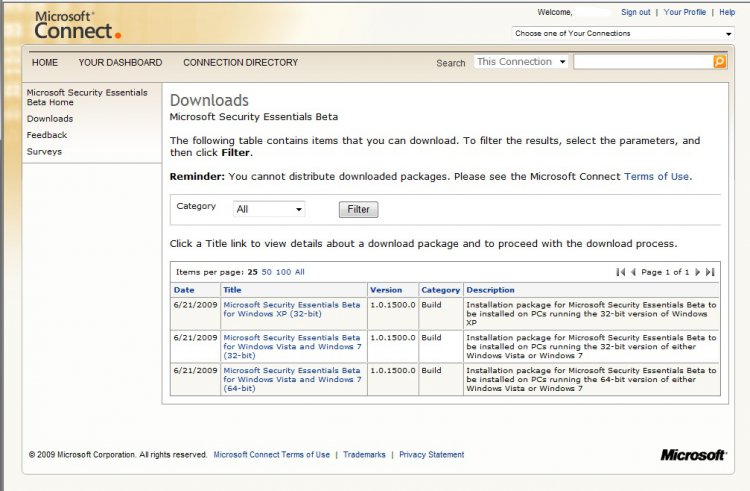
Task: Open the This Connection search scope dropdown
Action: [521, 62]
